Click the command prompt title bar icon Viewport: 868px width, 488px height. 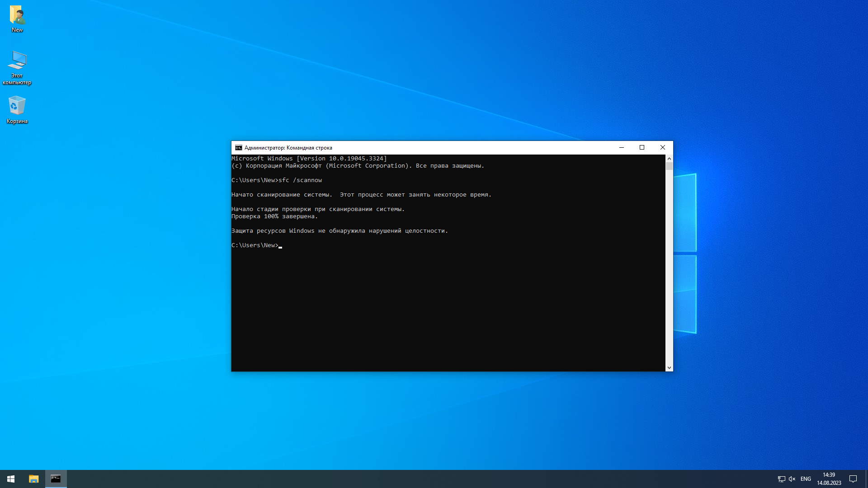coord(238,148)
